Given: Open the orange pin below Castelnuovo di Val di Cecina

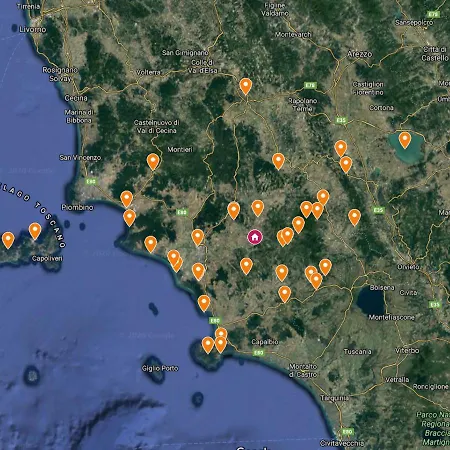Looking at the screenshot, I should point(153,162).
